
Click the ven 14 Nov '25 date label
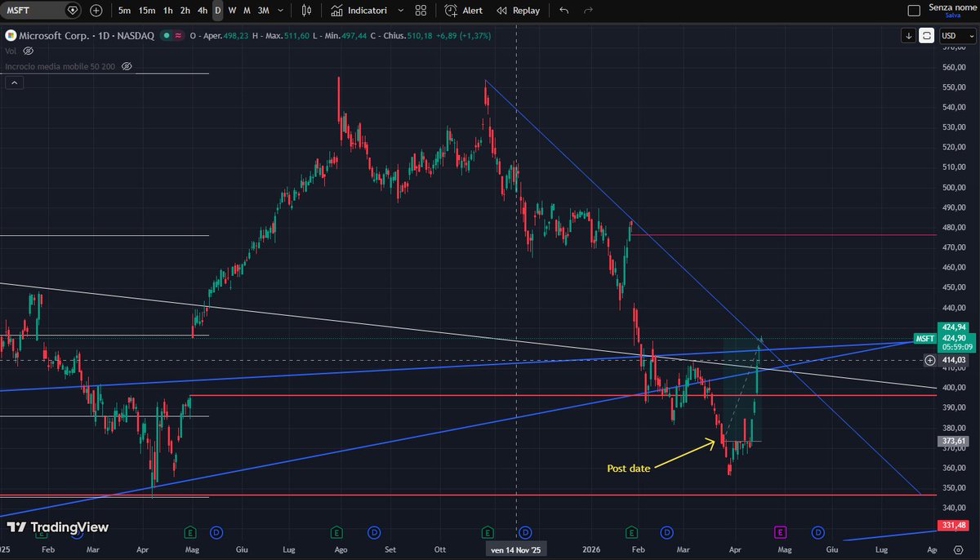(x=516, y=550)
